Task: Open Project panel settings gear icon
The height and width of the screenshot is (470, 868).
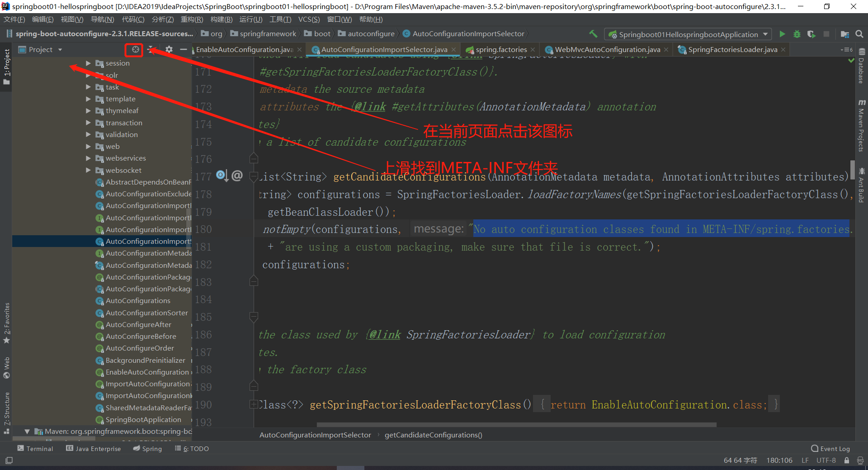Action: [x=169, y=49]
